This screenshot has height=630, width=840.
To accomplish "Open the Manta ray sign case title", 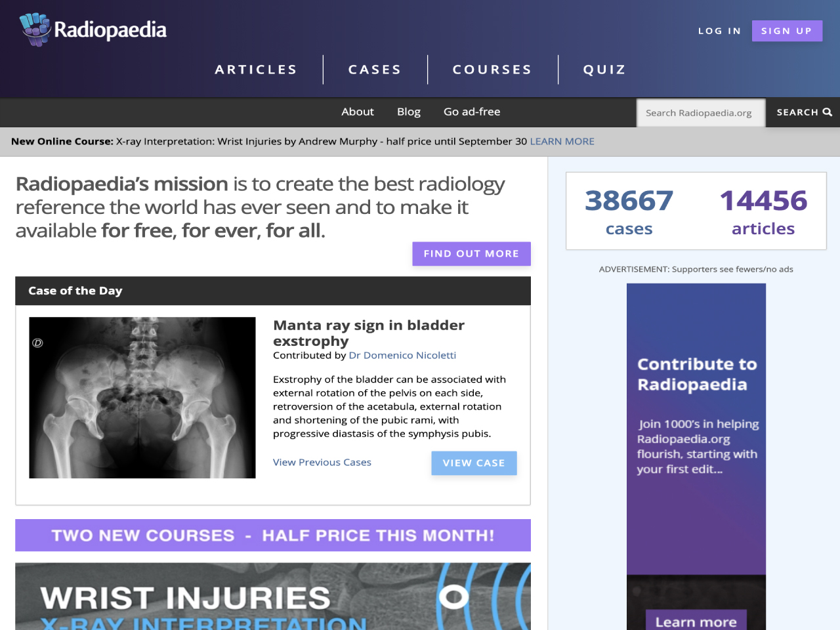I will 369,333.
